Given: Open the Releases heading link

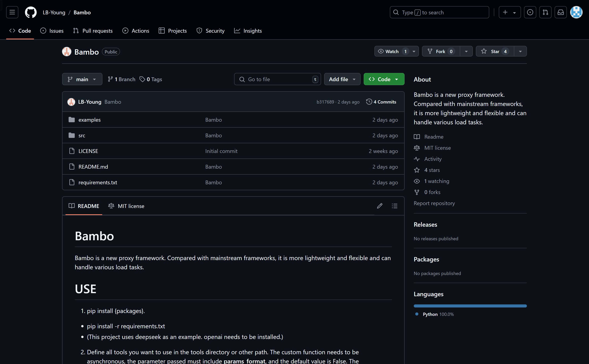Looking at the screenshot, I should click(425, 224).
